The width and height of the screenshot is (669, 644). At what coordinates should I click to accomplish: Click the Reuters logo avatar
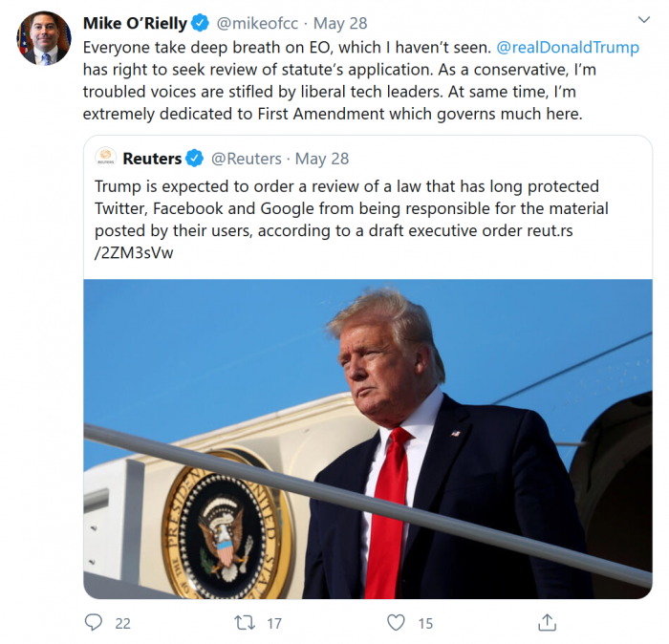[106, 158]
